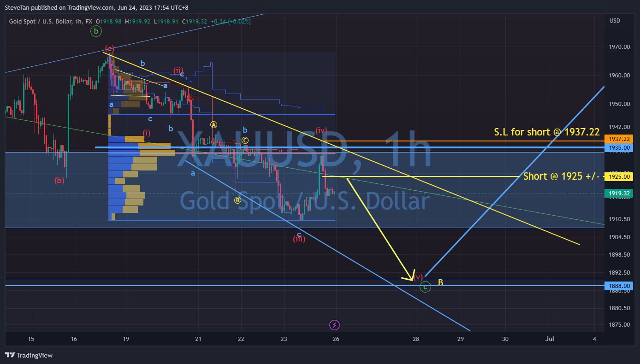The width and height of the screenshot is (640, 364).
Task: Select the yellow capital B label
Action: point(440,282)
